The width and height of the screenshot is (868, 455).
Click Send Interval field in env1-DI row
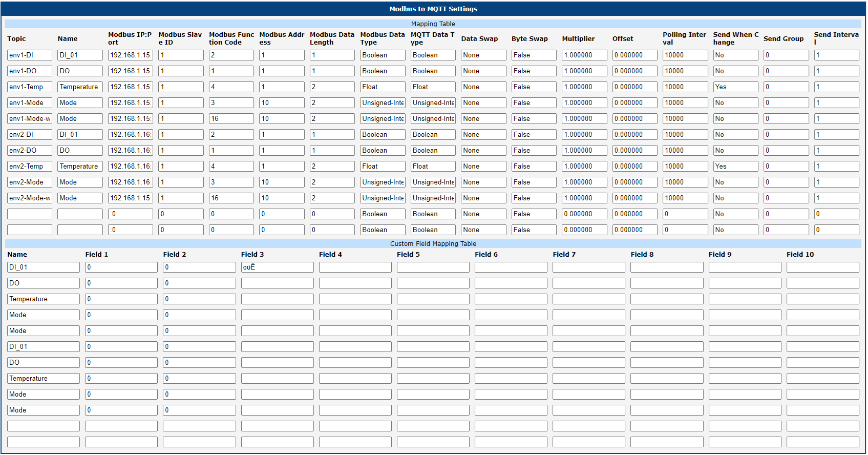(x=837, y=55)
